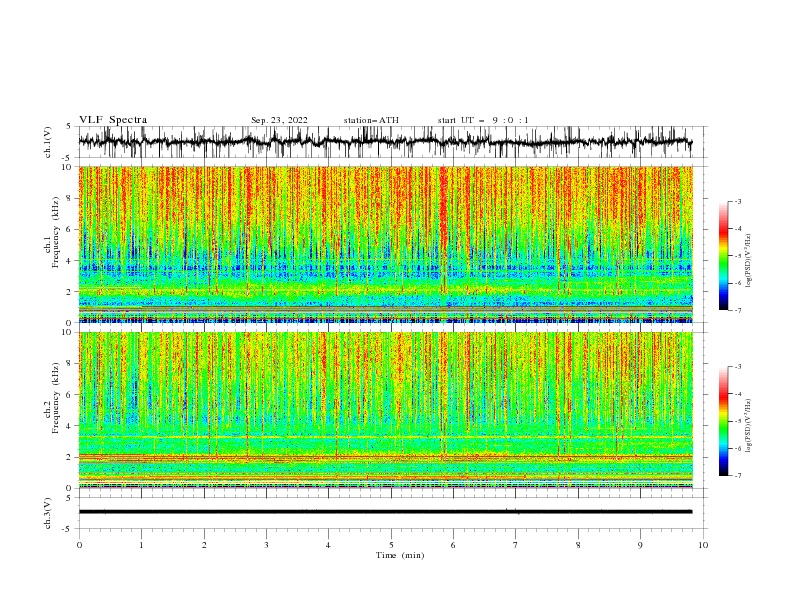Select the ch.1 "Frequency (kHz)" axis label
Image resolution: width=792 pixels, height=612 pixels.
pos(56,233)
